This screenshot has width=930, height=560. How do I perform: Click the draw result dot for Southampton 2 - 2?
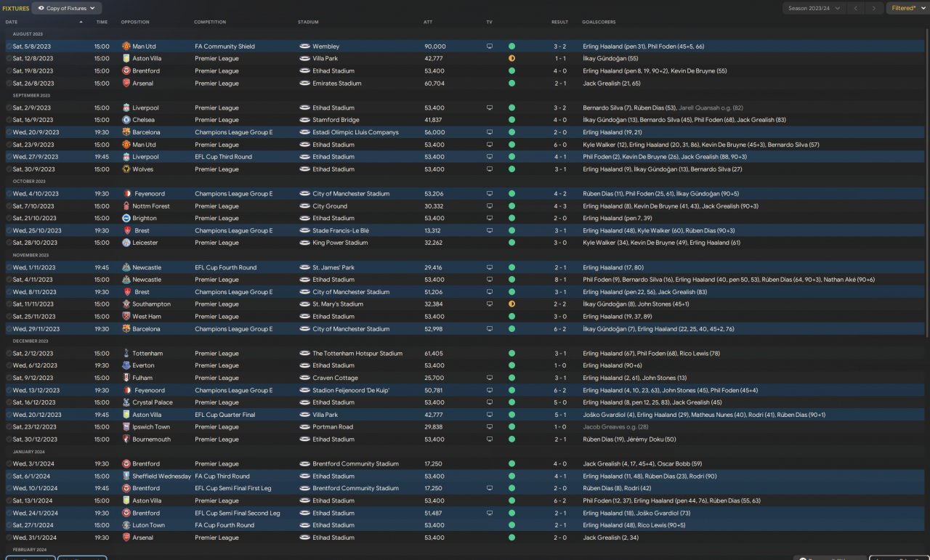[511, 304]
